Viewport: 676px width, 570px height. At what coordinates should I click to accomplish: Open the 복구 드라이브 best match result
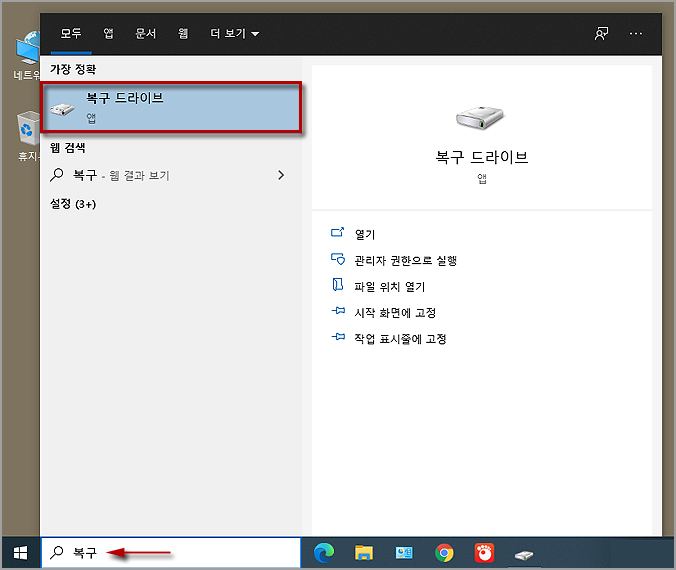point(171,107)
